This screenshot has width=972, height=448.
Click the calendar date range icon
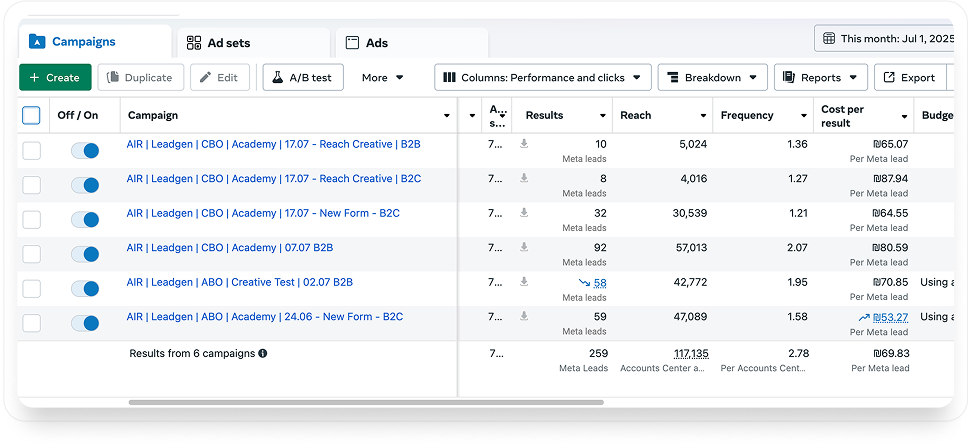pos(829,39)
